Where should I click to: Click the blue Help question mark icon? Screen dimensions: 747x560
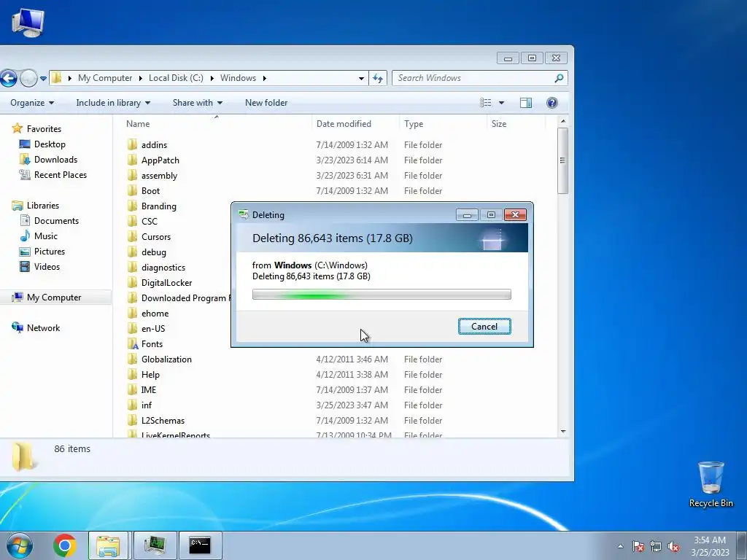(551, 103)
